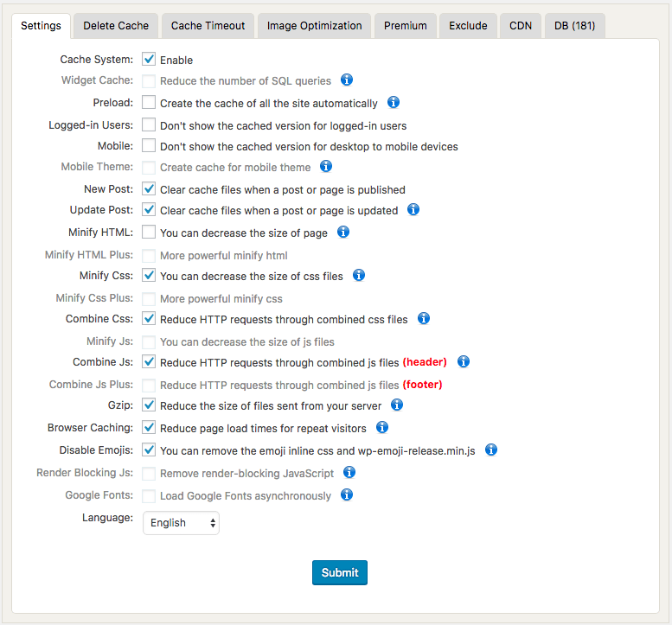The image size is (672, 625).
Task: Open the Language dropdown
Action: tap(181, 523)
